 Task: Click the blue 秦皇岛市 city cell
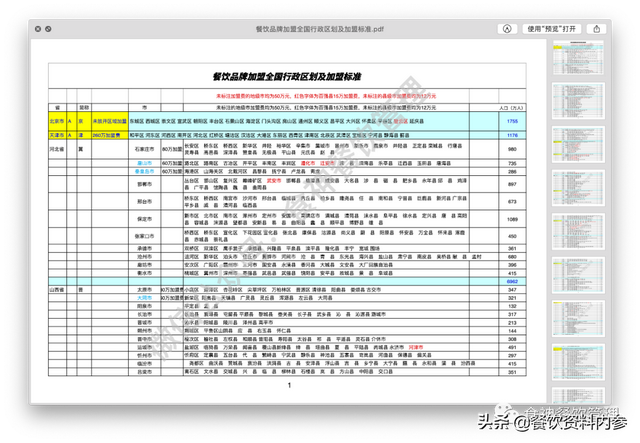point(144,171)
